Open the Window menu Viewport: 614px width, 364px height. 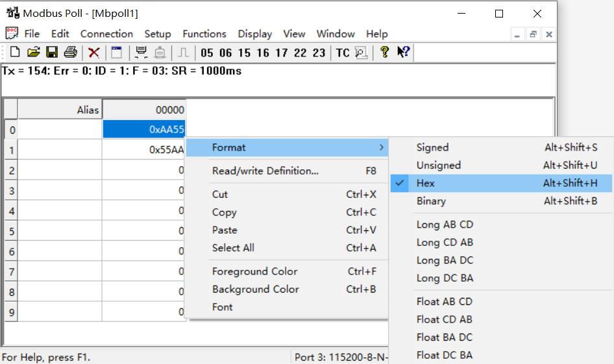(x=336, y=34)
